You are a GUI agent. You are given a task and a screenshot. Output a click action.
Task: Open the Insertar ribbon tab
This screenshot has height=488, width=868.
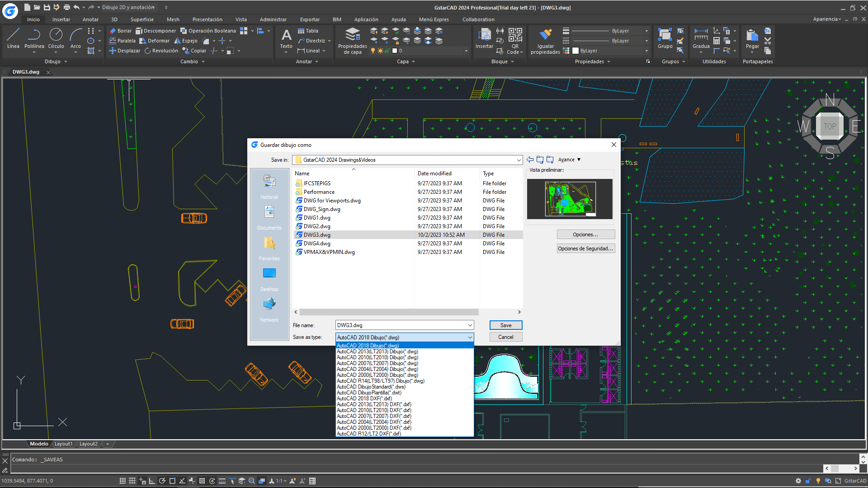point(61,19)
